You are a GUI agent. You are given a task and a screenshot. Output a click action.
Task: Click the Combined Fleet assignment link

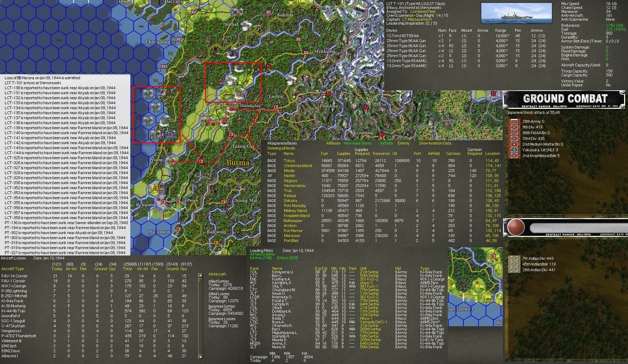(423, 11)
